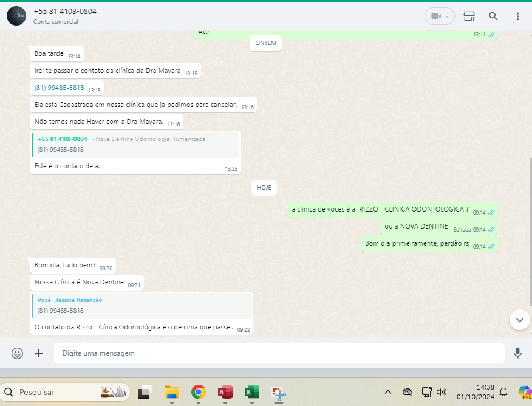The image size is (532, 406).
Task: Select message 'Ela esta Cadastrada em nossa clínica'
Action: coord(143,105)
